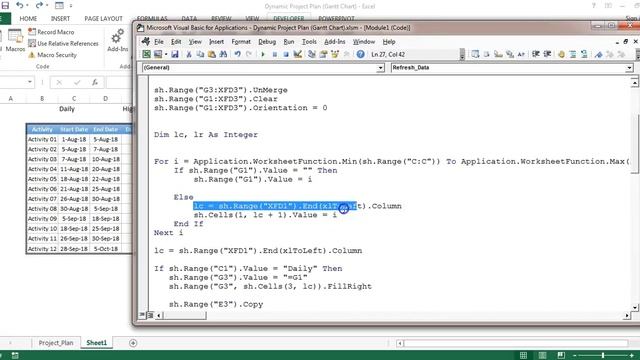The image size is (640, 360).
Task: Select the Project_Plan sheet tab
Action: pyautogui.click(x=56, y=343)
